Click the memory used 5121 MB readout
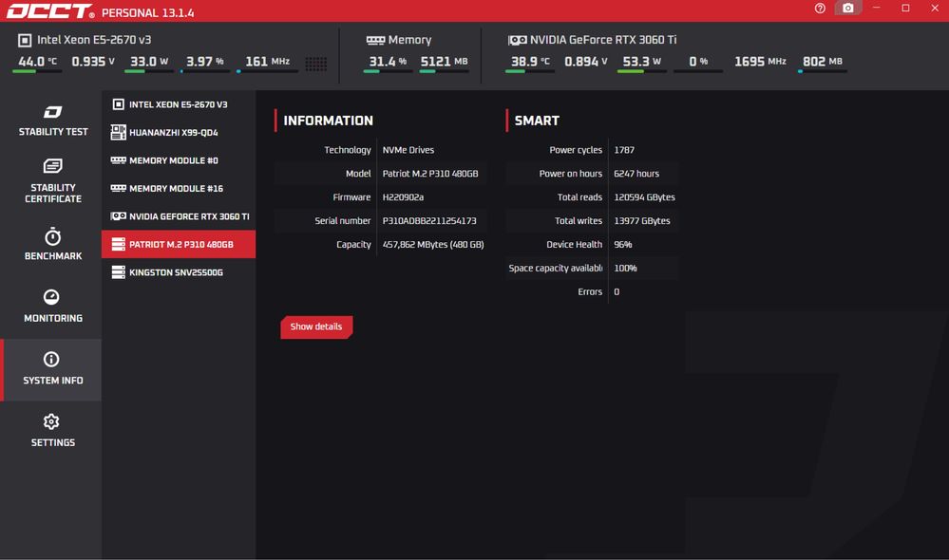Image resolution: width=949 pixels, height=560 pixels. (445, 62)
